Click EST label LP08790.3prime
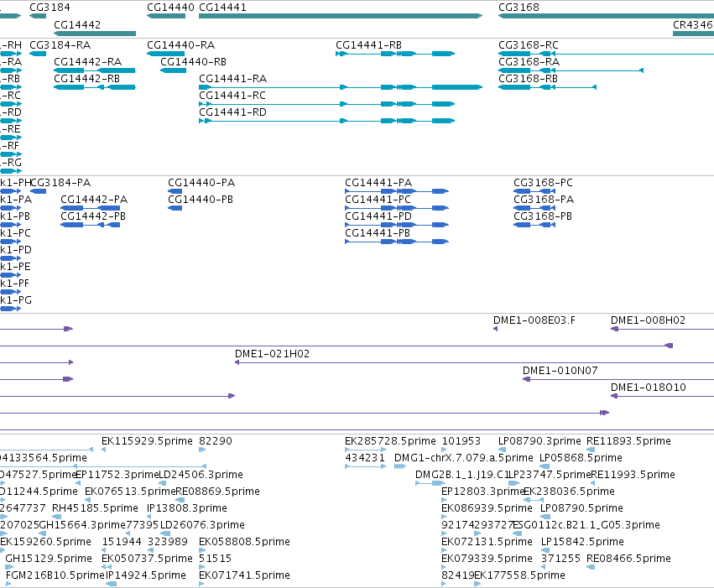 pyautogui.click(x=539, y=441)
